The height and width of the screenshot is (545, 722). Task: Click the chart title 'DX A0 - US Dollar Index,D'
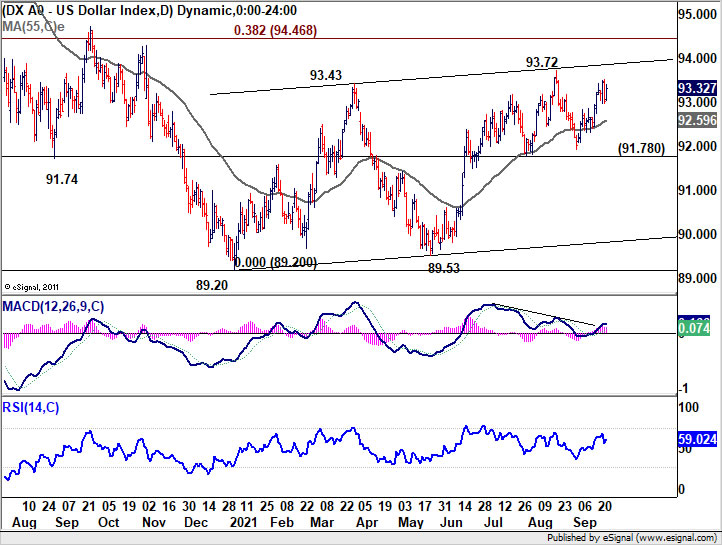tap(88, 10)
